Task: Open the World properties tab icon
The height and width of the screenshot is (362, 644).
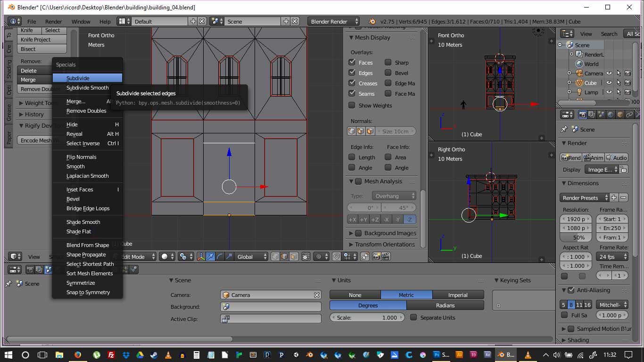Action: point(611,115)
